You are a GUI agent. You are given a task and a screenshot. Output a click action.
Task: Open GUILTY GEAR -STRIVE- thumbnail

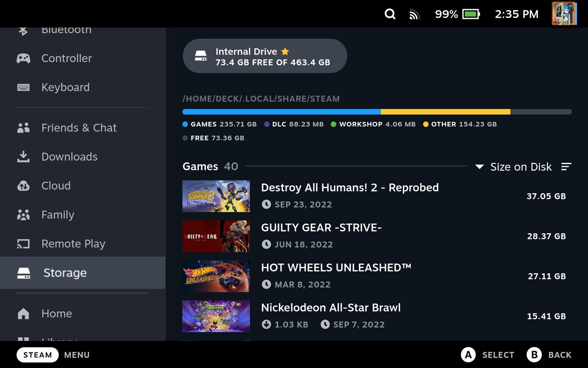pos(216,236)
